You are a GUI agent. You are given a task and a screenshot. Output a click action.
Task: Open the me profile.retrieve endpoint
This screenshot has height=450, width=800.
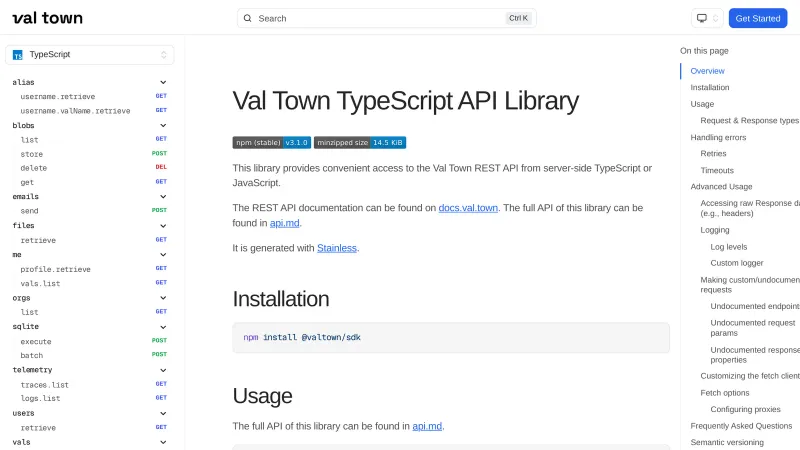coord(56,269)
